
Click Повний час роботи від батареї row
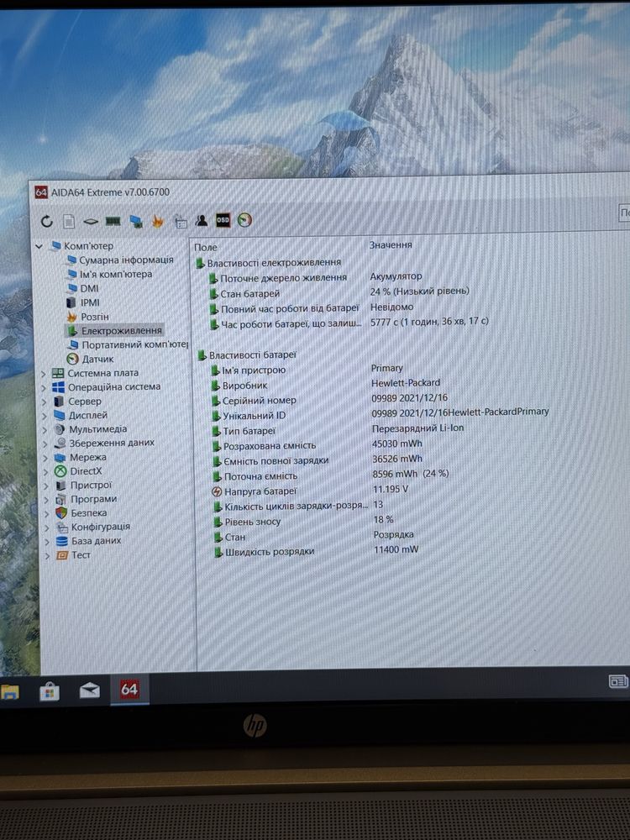312,308
